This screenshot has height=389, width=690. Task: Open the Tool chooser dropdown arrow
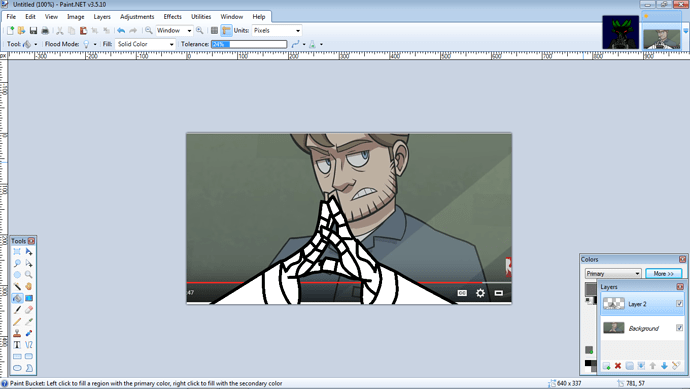[36, 44]
